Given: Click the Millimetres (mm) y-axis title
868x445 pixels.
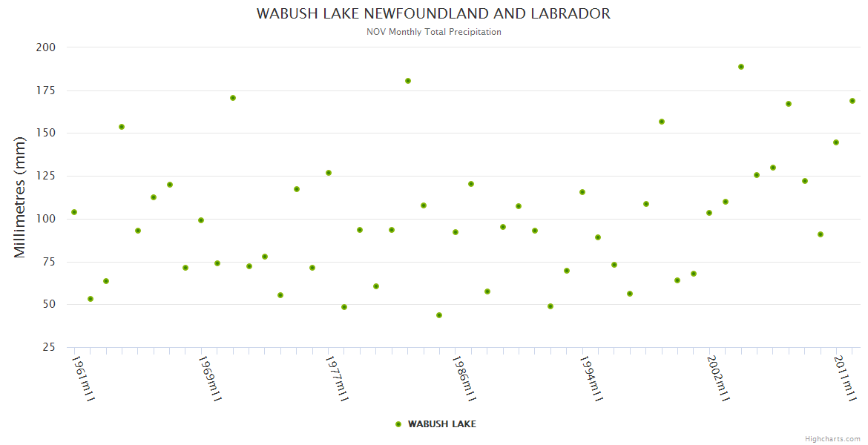Looking at the screenshot, I should click(x=20, y=197).
